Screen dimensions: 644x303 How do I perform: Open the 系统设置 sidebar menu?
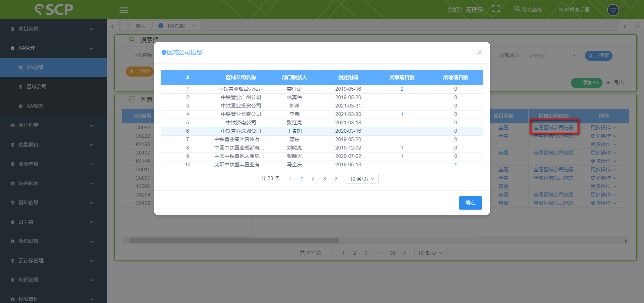53,241
